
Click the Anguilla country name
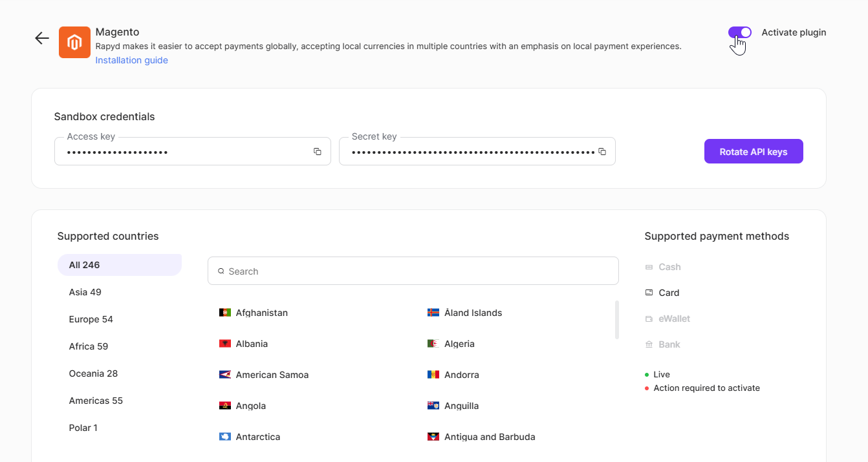click(x=462, y=406)
